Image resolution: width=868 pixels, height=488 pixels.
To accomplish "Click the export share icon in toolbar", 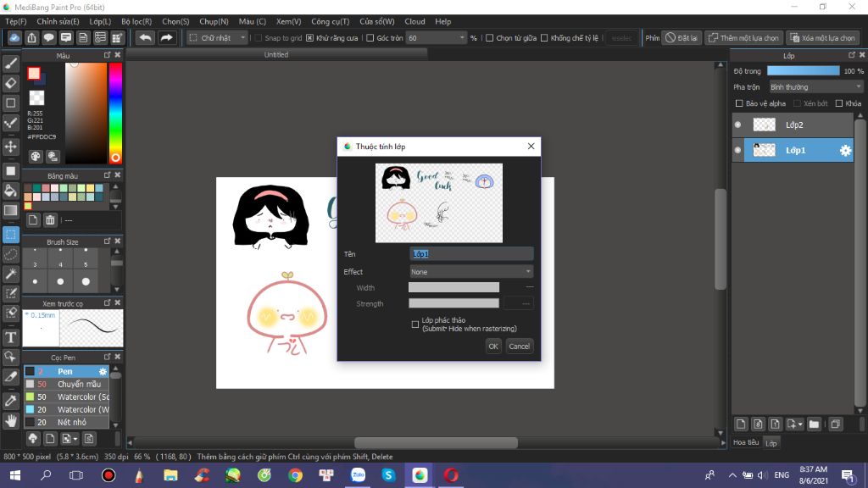I will 31,37.
